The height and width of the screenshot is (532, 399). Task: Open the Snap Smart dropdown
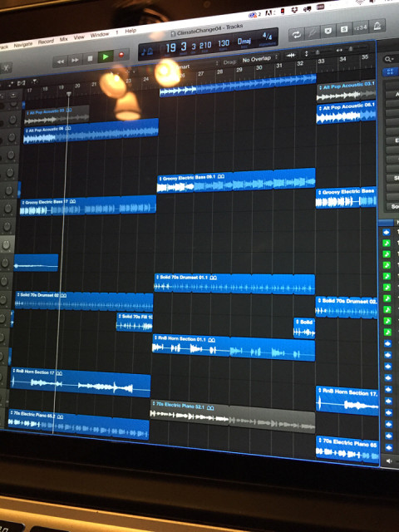pyautogui.click(x=197, y=66)
